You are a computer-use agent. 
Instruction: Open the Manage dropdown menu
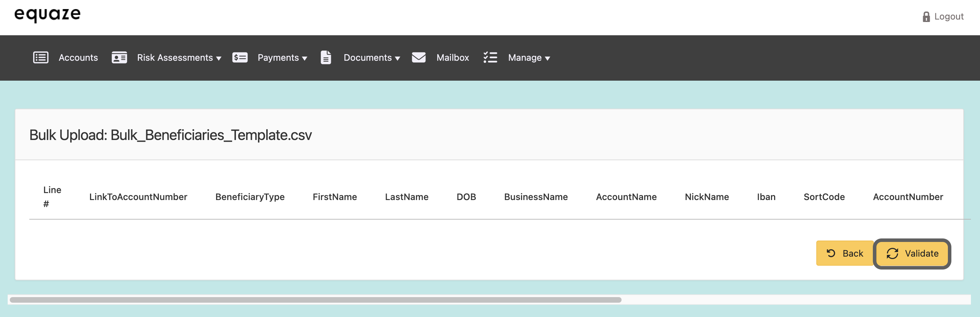[x=529, y=58]
